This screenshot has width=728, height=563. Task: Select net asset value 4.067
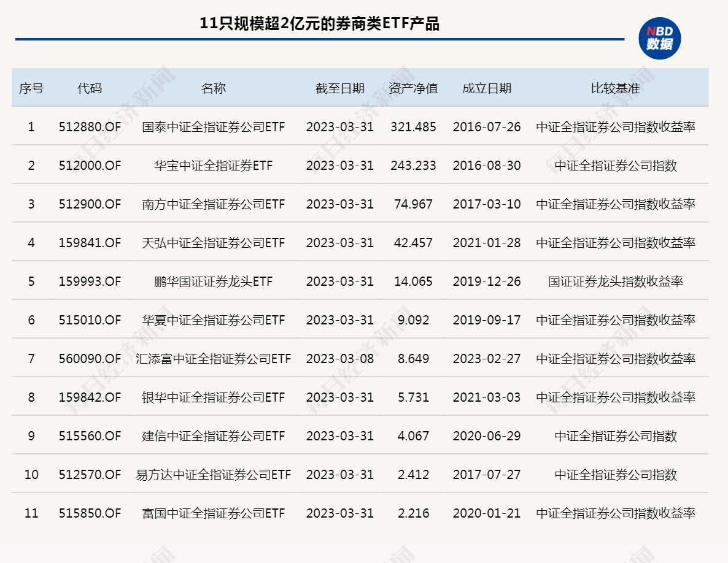413,436
